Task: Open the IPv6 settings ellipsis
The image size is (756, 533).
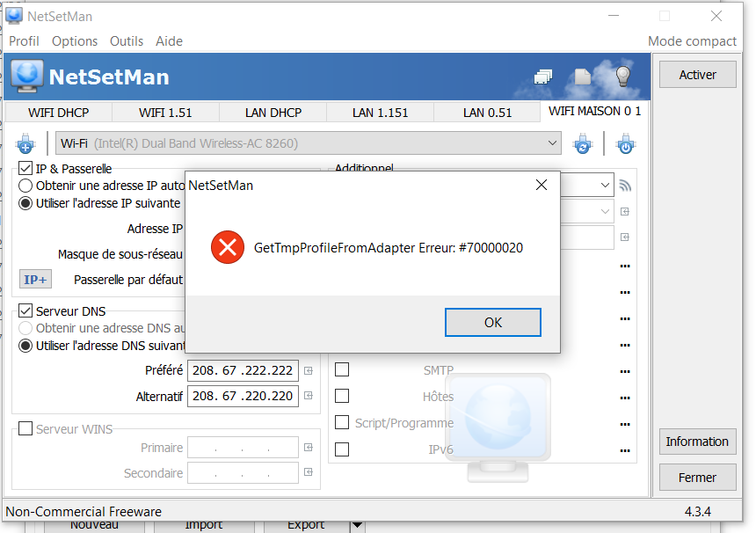Action: click(x=625, y=450)
